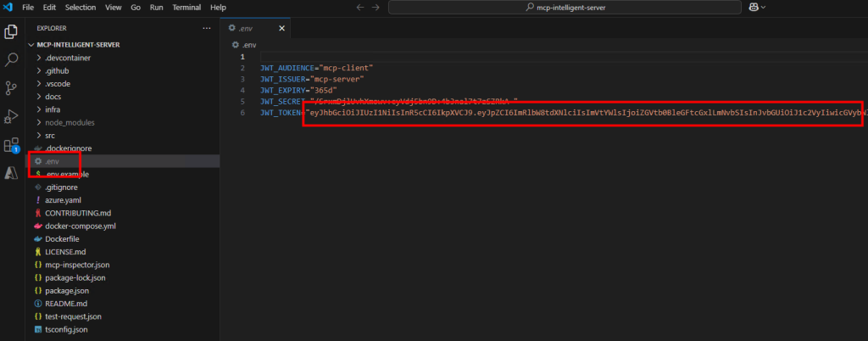Open the Search view in activity bar

[11, 59]
